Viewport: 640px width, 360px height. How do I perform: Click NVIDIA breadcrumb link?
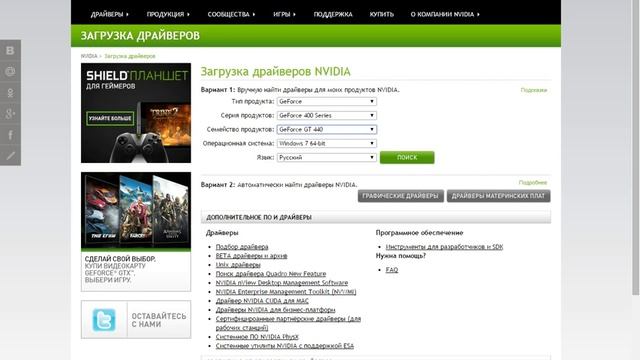89,56
